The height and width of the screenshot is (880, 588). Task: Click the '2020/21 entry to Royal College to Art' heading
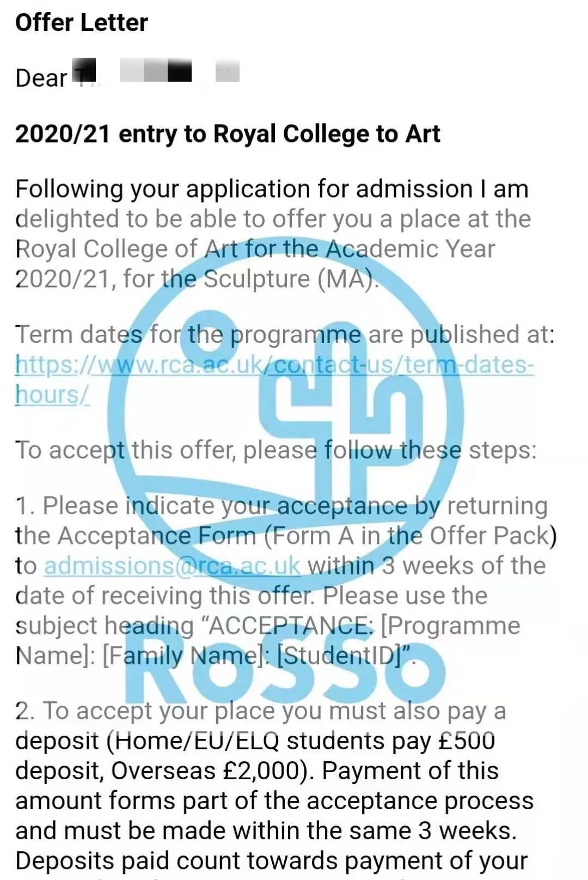(228, 134)
